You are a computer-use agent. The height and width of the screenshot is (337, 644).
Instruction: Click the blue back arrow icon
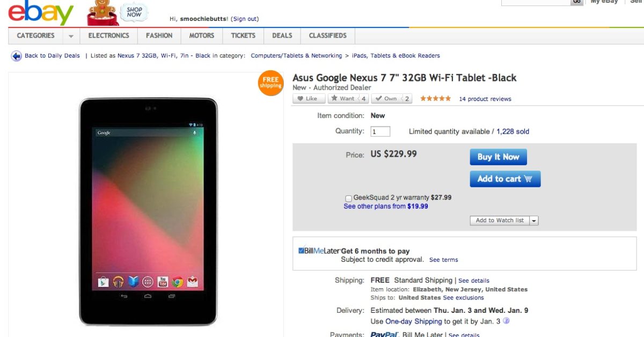coord(16,56)
